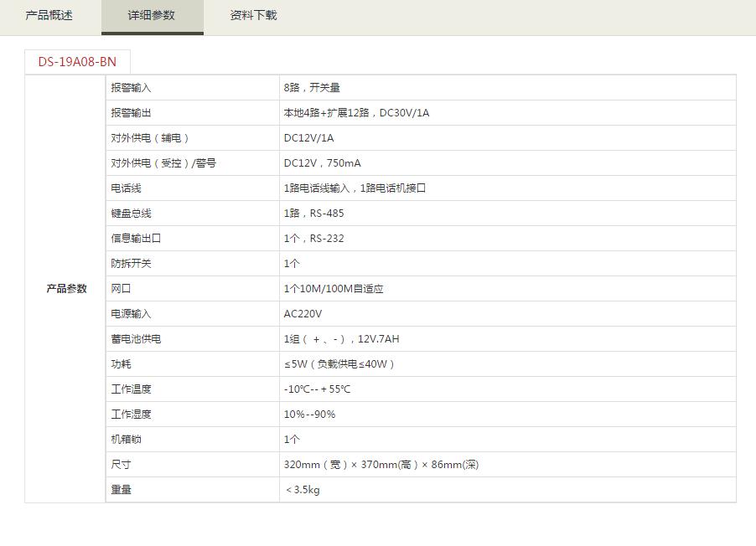Click the 报警输出 parameter label
This screenshot has width=756, height=546.
(131, 113)
